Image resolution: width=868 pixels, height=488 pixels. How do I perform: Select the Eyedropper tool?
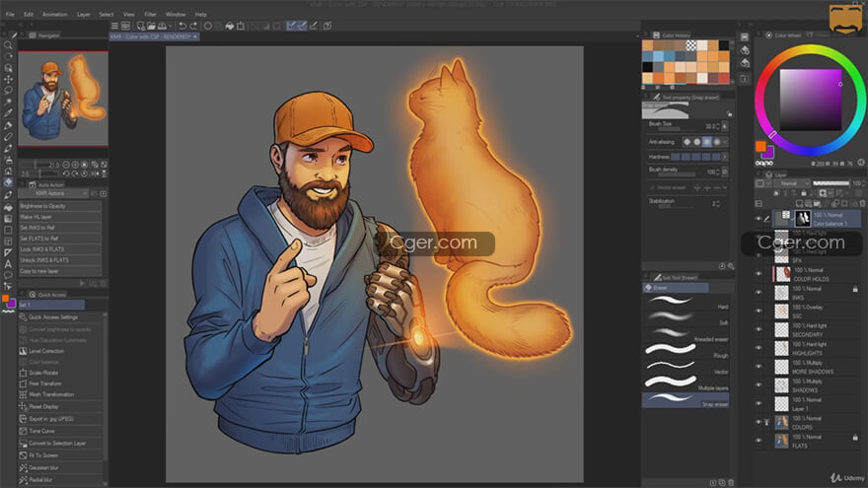pos(8,102)
